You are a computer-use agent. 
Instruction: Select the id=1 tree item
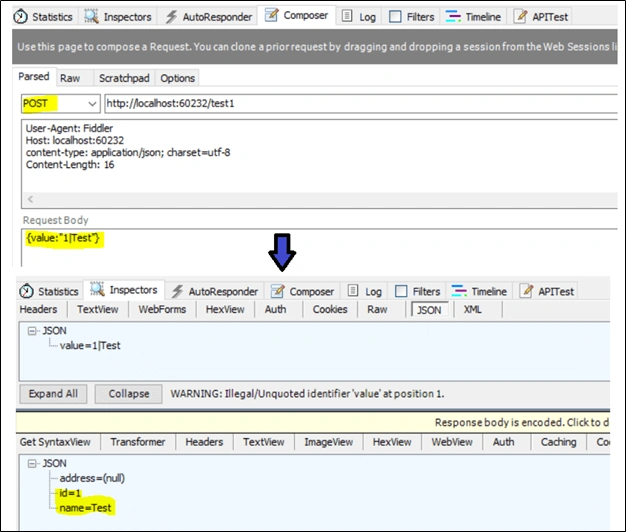pyautogui.click(x=70, y=493)
